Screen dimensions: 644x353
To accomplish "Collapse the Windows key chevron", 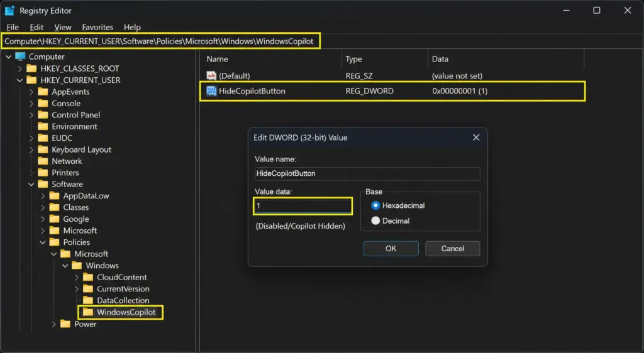I will pos(65,266).
